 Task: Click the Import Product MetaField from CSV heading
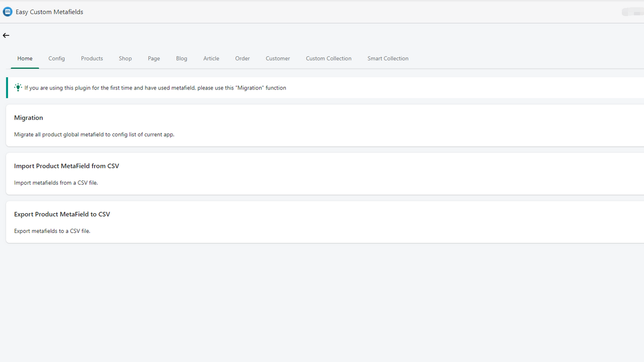(66, 166)
